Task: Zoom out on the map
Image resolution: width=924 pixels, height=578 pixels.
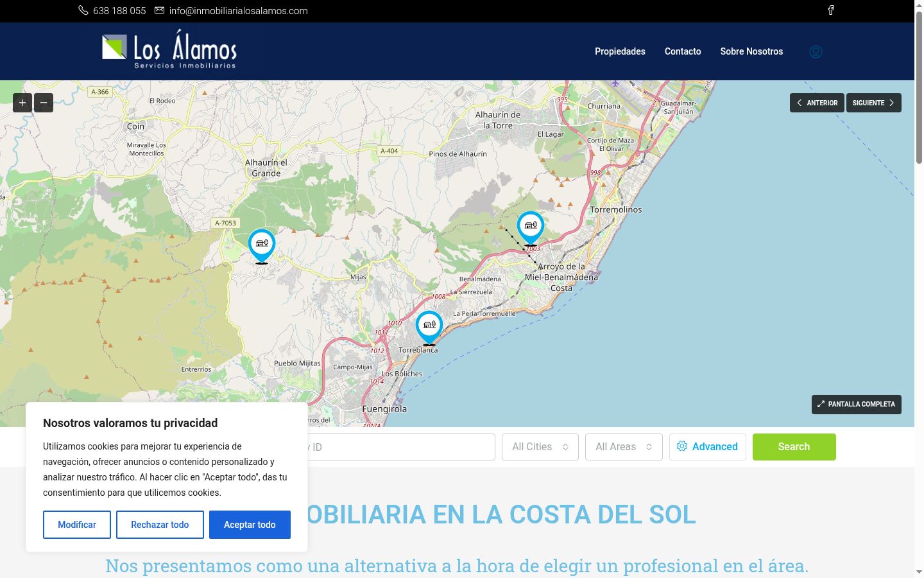Action: pyautogui.click(x=44, y=103)
